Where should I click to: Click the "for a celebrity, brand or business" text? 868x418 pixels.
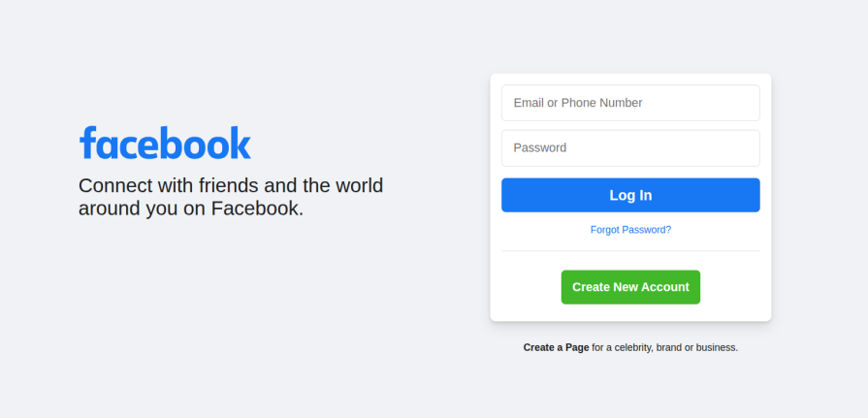pos(665,347)
